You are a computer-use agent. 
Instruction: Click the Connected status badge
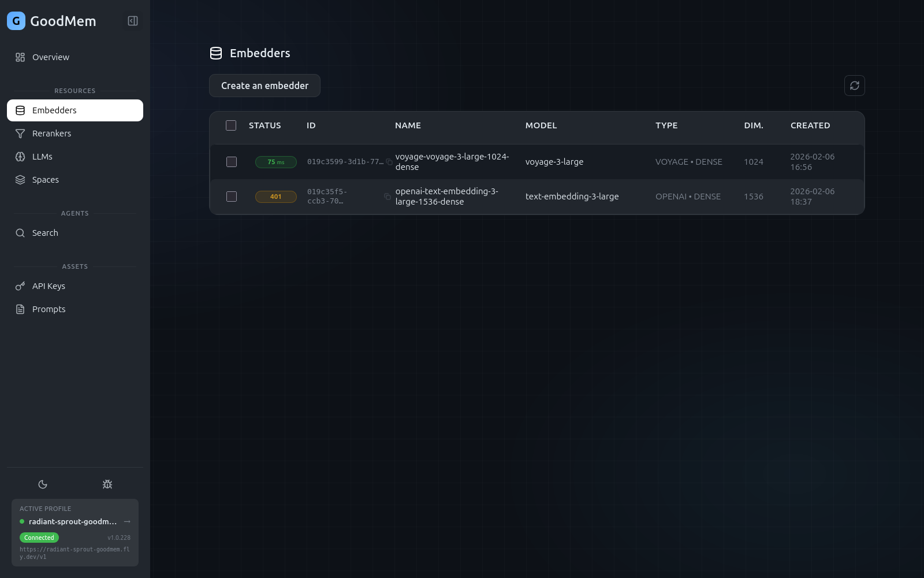(39, 538)
